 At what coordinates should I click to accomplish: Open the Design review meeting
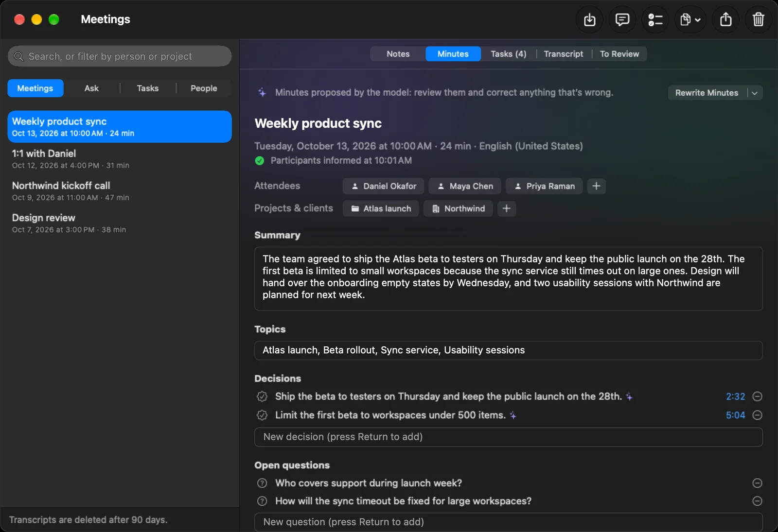point(120,223)
